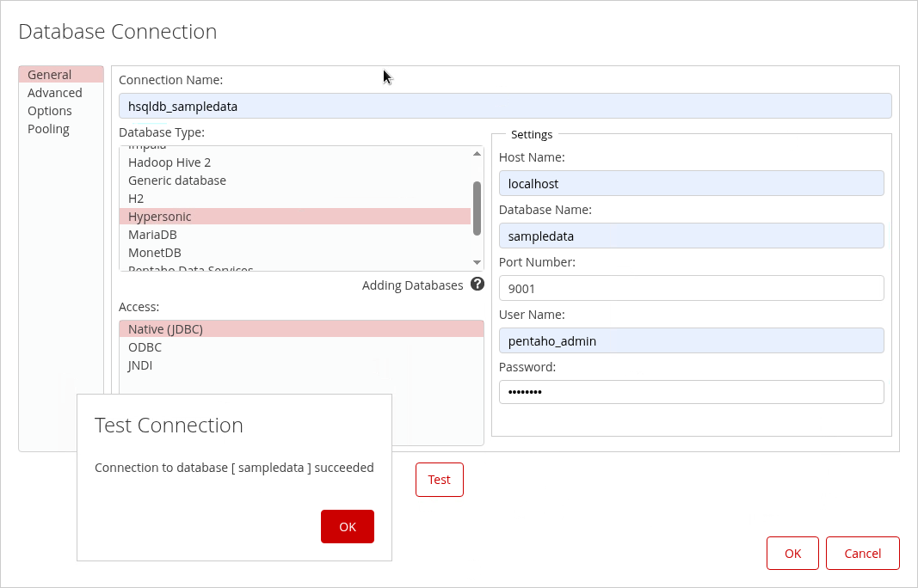Select ODBC access method
The height and width of the screenshot is (588, 918).
145,347
